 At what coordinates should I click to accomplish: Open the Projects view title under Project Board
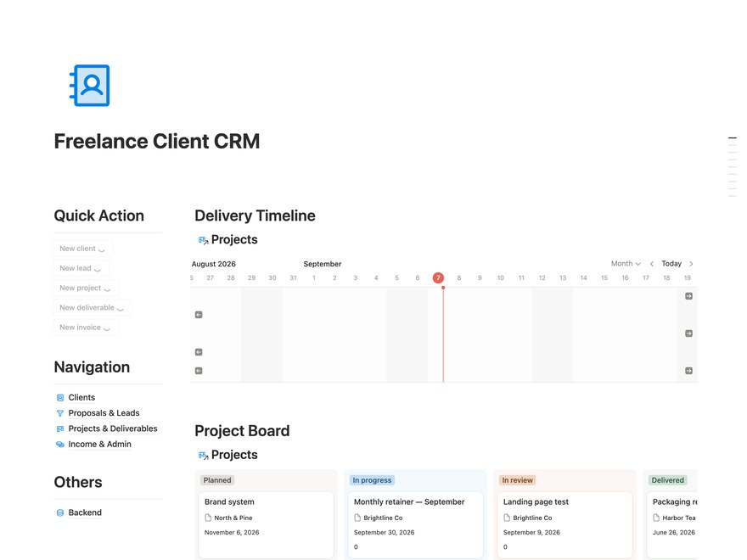pyautogui.click(x=234, y=455)
